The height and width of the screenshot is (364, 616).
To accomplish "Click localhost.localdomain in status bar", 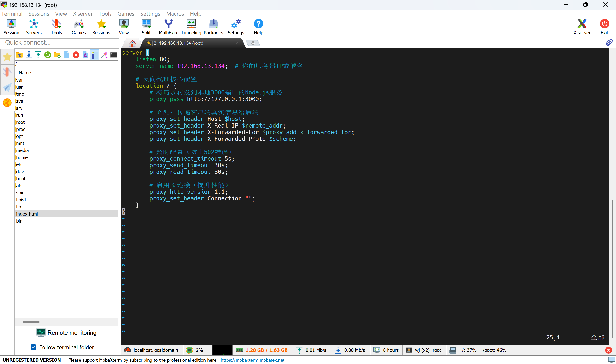I will click(151, 350).
